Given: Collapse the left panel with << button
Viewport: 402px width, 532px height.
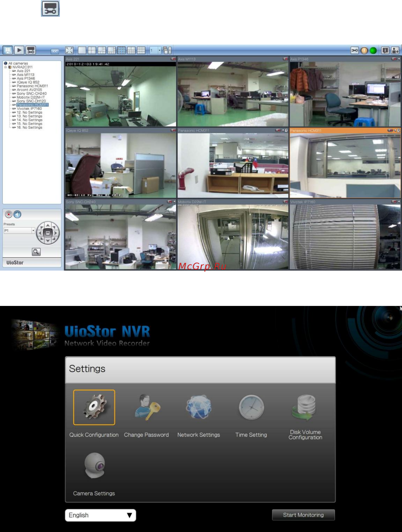Looking at the screenshot, I should [x=55, y=51].
